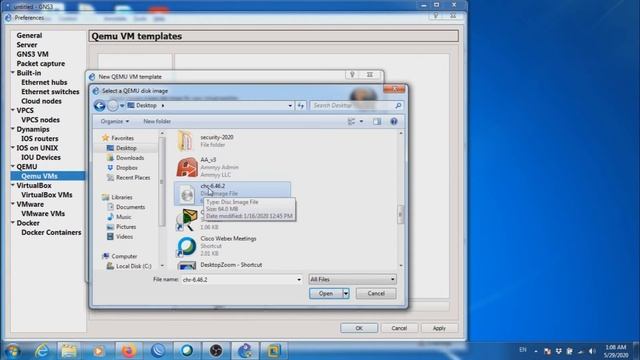Switch to OBS Studio in taskbar
Screen dimensions: 640x360
216,350
